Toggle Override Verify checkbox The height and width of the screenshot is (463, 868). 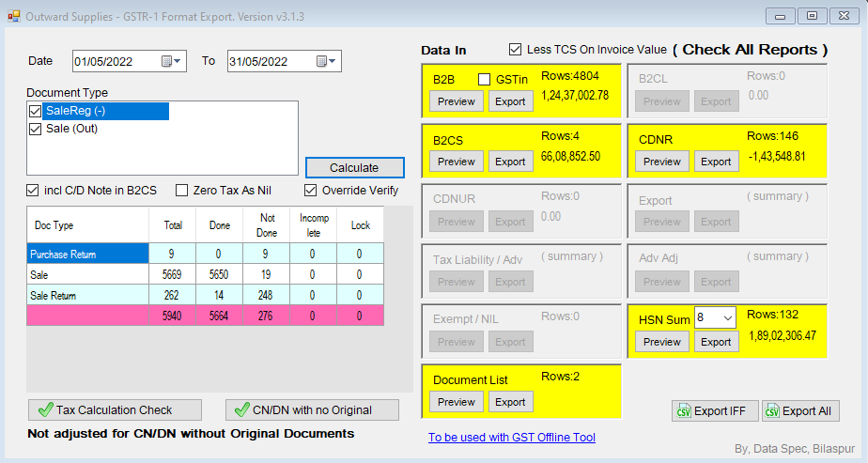(311, 191)
